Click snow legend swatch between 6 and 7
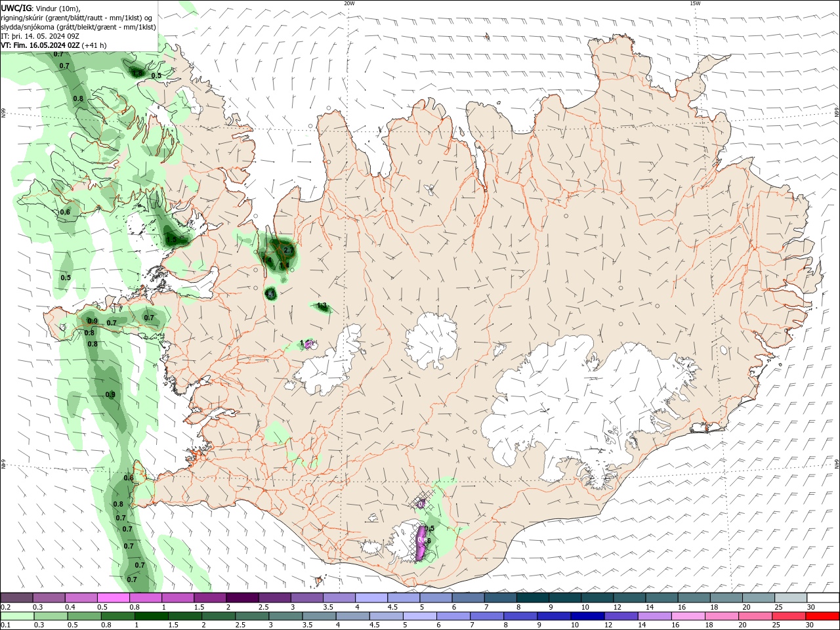This screenshot has height=630, width=840. point(468,597)
